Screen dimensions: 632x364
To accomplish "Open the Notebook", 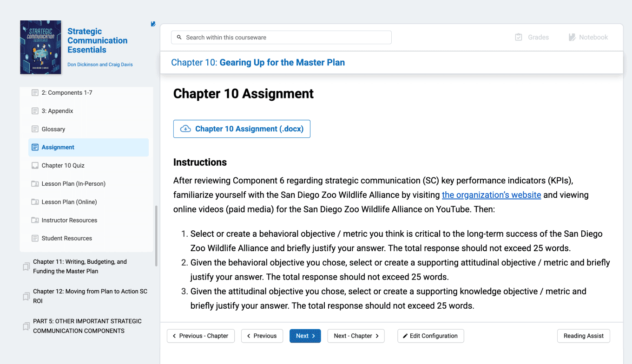I will click(588, 37).
